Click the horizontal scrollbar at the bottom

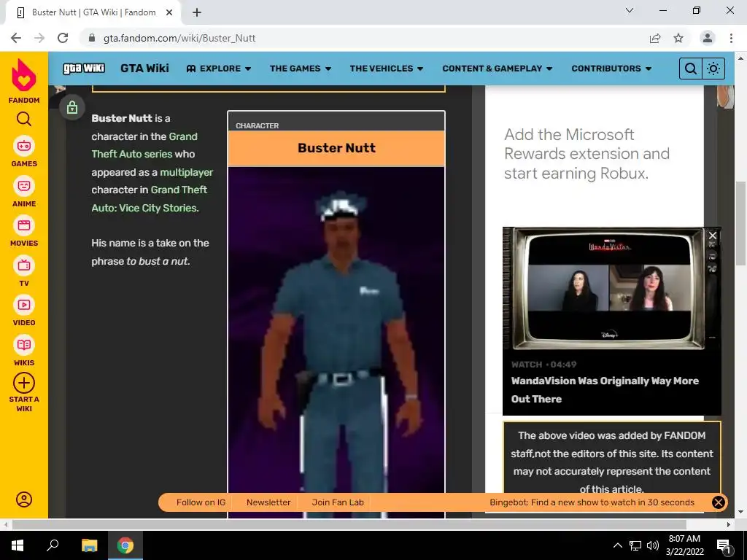349,524
